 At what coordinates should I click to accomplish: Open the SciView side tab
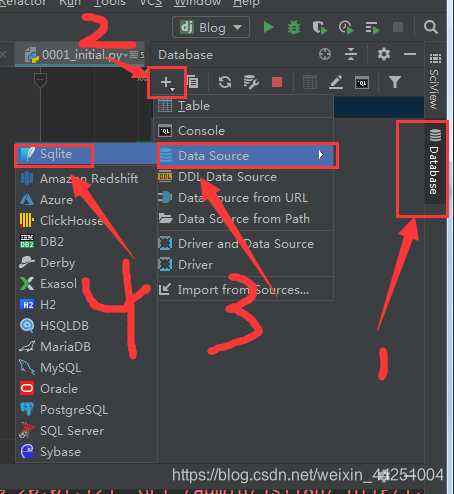pyautogui.click(x=435, y=81)
